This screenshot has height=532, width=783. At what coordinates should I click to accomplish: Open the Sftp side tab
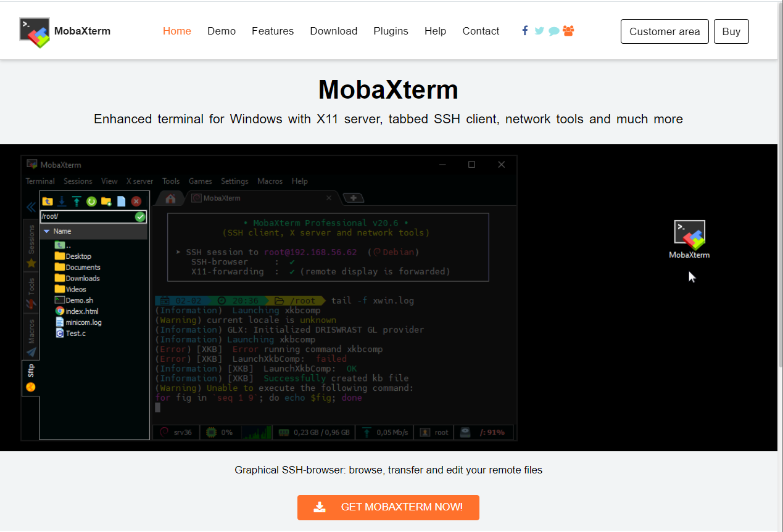click(x=31, y=378)
